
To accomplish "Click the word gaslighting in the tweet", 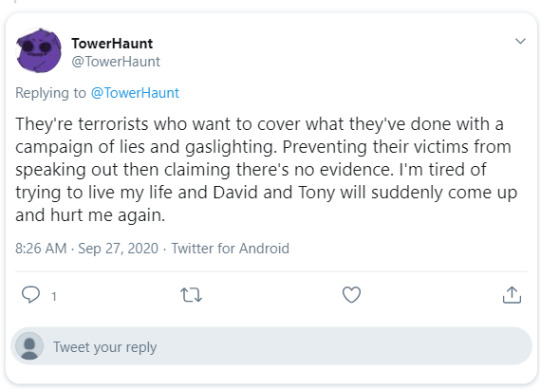I will pos(231,147).
